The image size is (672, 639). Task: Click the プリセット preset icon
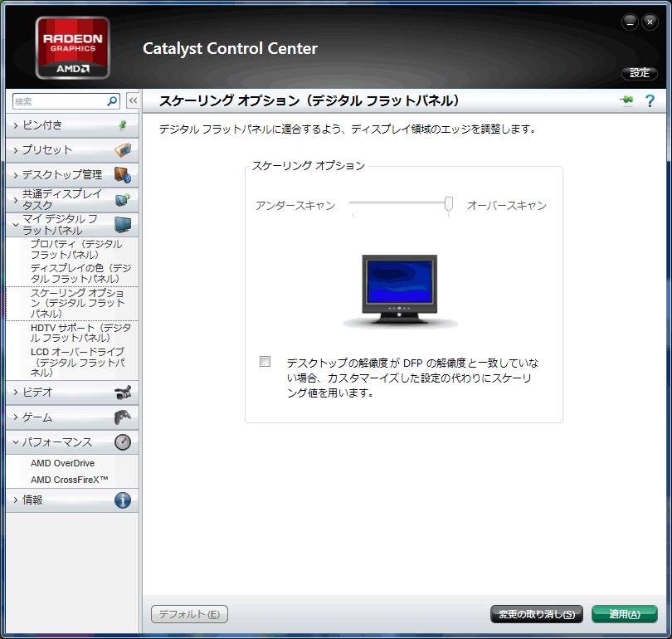123,150
